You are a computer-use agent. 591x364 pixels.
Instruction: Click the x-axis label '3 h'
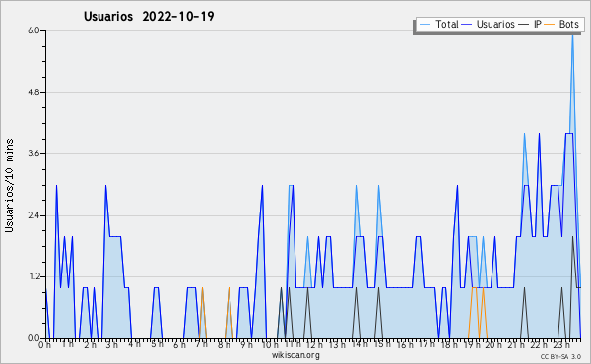click(112, 344)
